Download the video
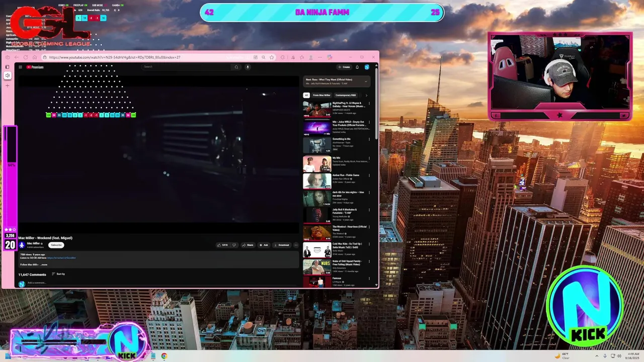The image size is (644, 362). pos(281,245)
